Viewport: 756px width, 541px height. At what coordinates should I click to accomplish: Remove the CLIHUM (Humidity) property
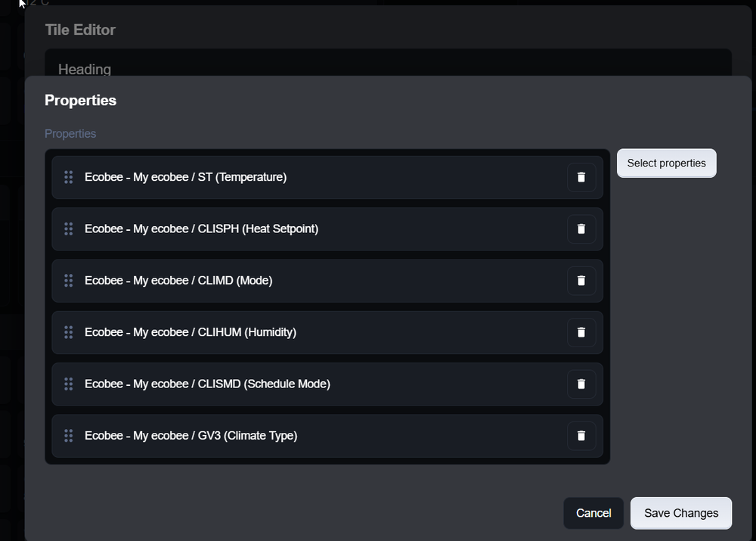point(581,332)
